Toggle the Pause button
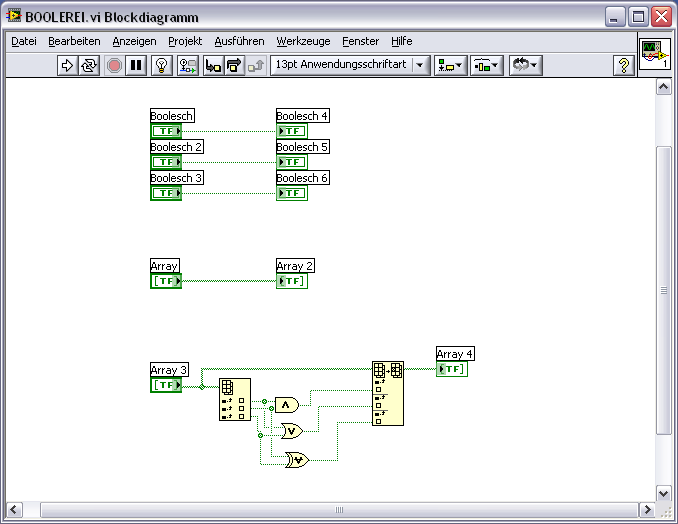 point(136,65)
